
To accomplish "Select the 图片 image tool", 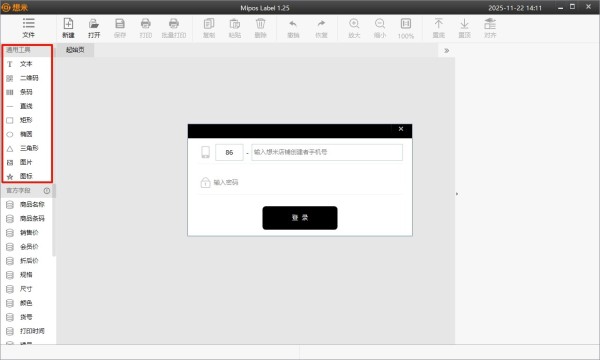I will [x=27, y=162].
